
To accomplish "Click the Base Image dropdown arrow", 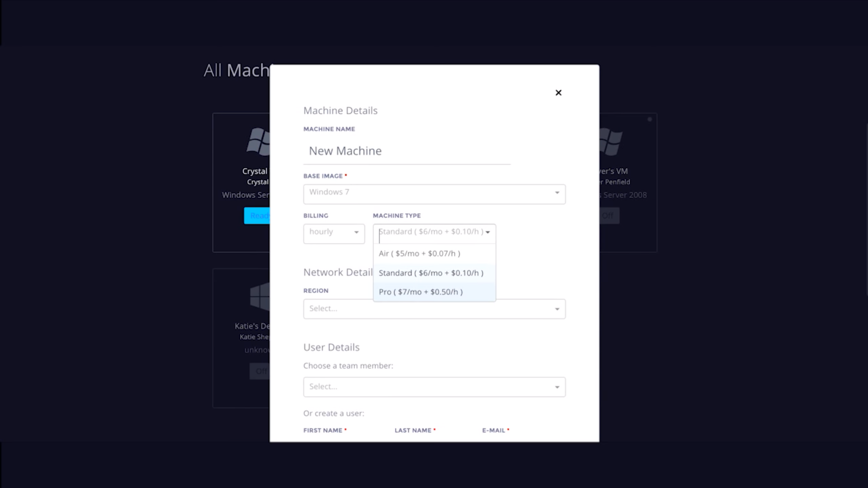I will tap(557, 193).
